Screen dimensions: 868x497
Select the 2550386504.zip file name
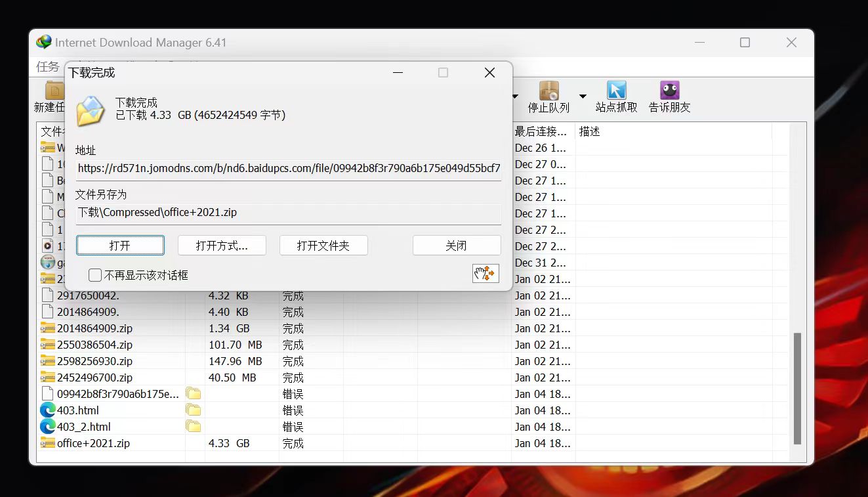click(x=94, y=345)
